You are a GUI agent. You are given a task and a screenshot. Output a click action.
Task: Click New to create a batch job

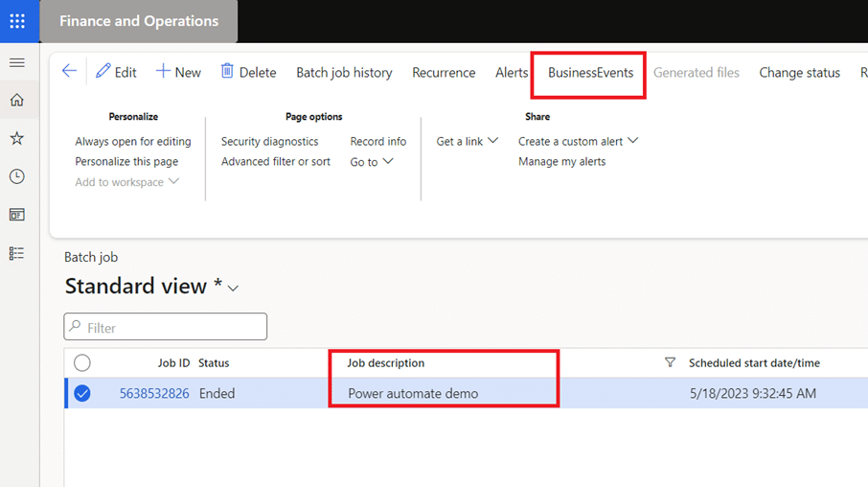tap(178, 72)
